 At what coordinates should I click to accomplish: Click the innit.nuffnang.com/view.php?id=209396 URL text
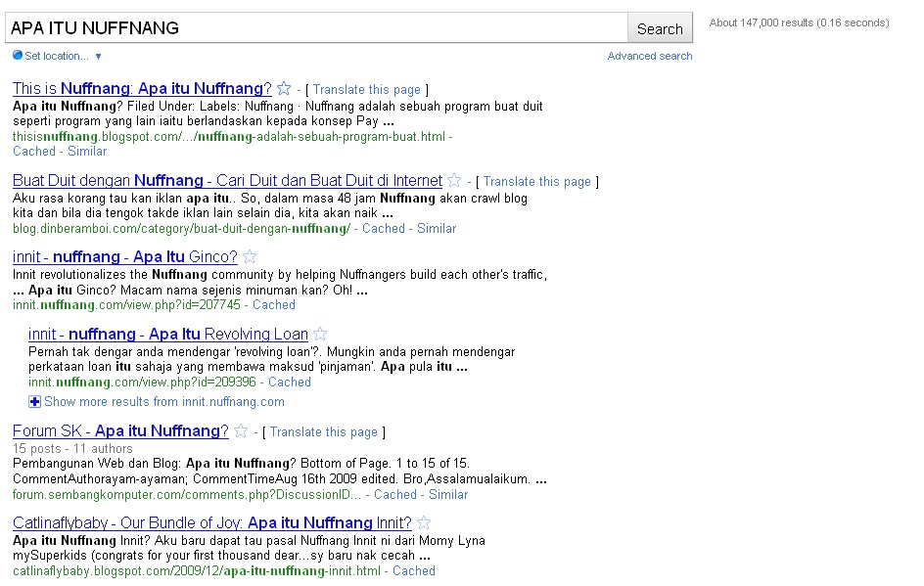coord(142,383)
